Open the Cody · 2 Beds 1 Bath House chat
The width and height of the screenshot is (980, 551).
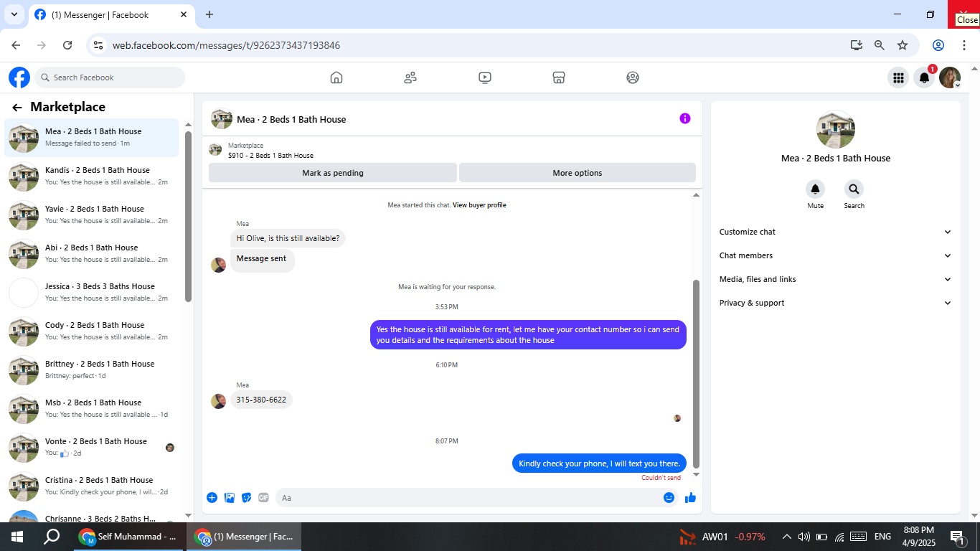coord(92,331)
